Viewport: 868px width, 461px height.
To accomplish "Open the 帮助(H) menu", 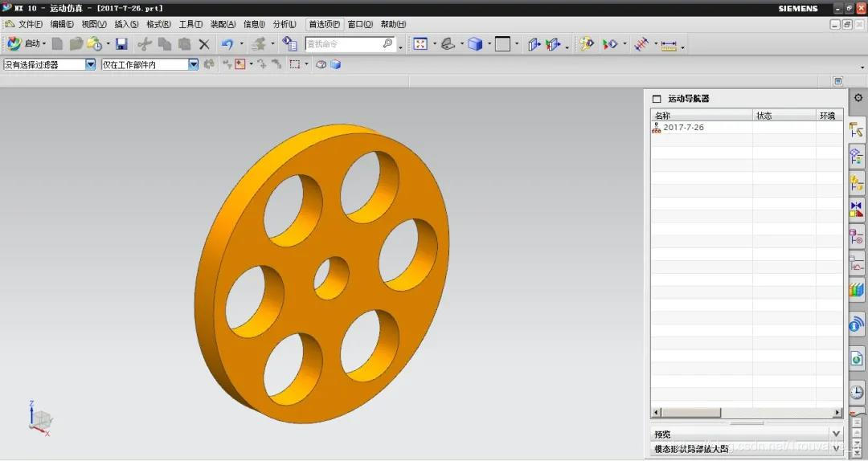I will (x=393, y=24).
